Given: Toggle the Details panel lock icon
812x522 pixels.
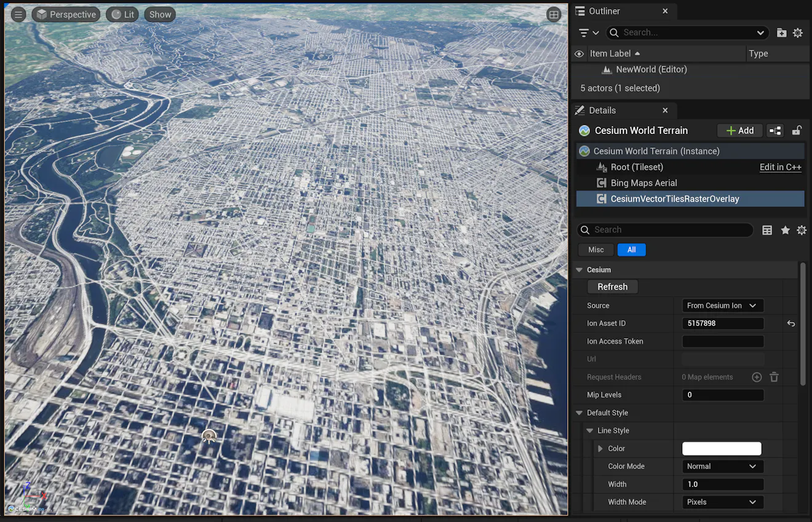Looking at the screenshot, I should click(x=797, y=130).
